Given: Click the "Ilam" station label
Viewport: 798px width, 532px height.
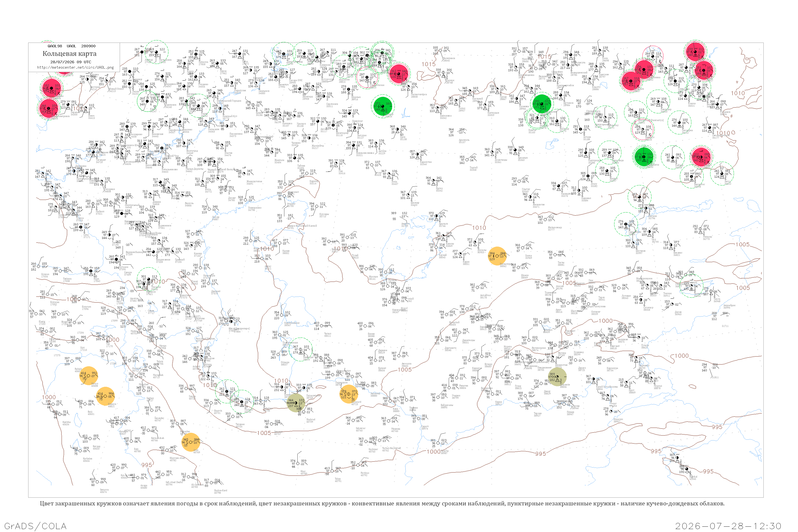Looking at the screenshot, I should coord(136,449).
